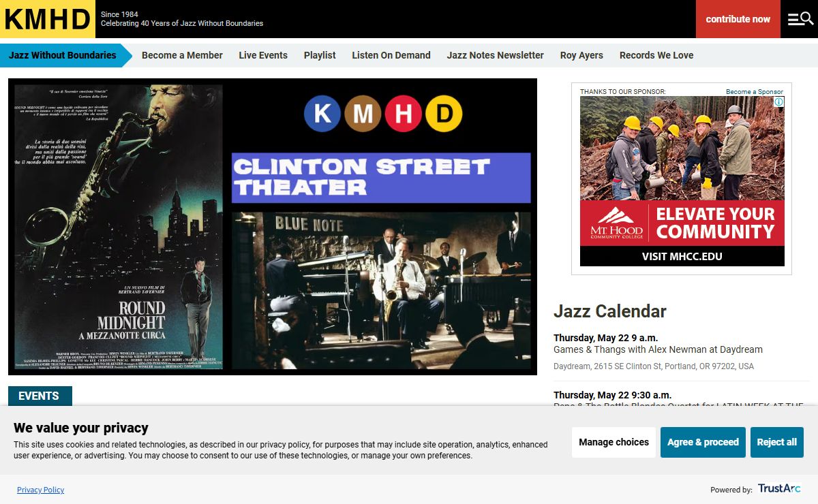Screen dimensions: 818x504
Task: Click the Daydream venue address text
Action: [654, 366]
